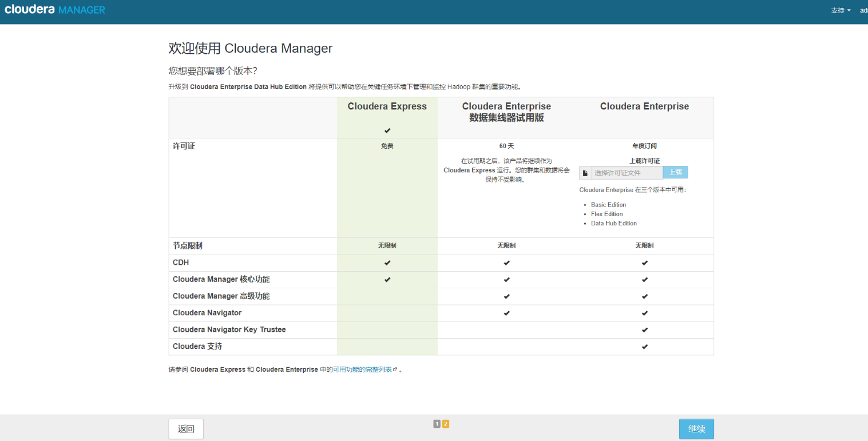Screen dimensions: 868x441
Task: Click 高级功能 checkmark in trial column
Action: click(506, 296)
